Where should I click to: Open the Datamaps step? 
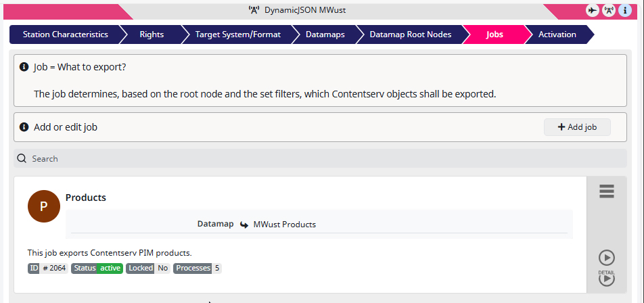coord(325,34)
